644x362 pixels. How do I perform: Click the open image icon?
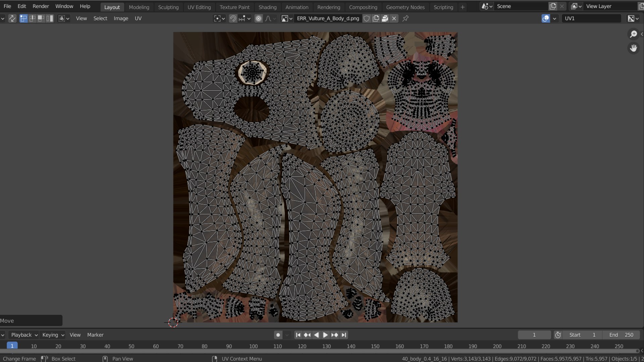[x=385, y=18]
